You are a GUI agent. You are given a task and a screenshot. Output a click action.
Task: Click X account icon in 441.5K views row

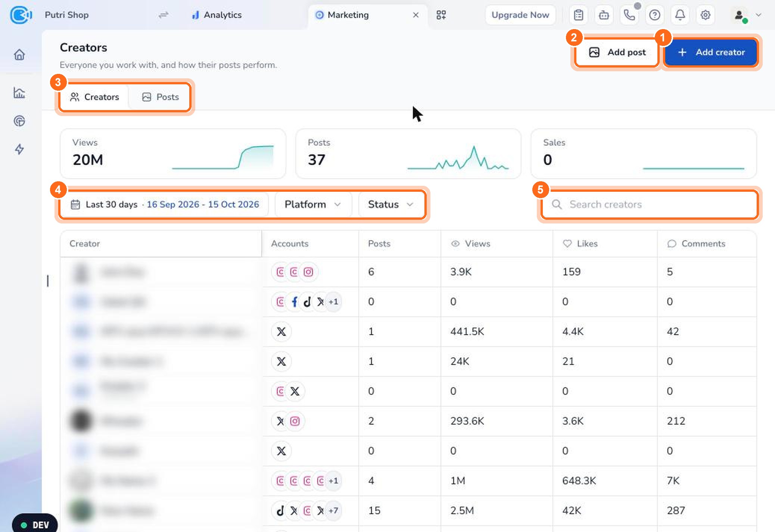click(281, 332)
